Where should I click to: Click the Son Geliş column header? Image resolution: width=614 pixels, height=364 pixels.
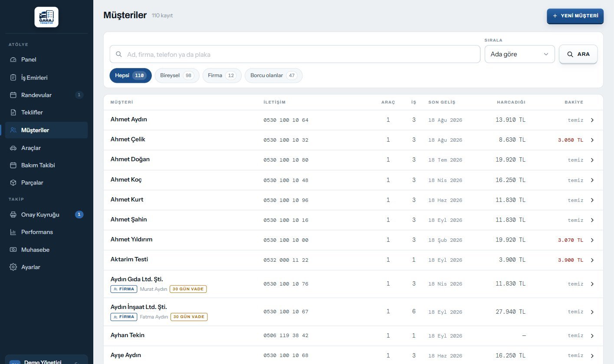tap(442, 102)
